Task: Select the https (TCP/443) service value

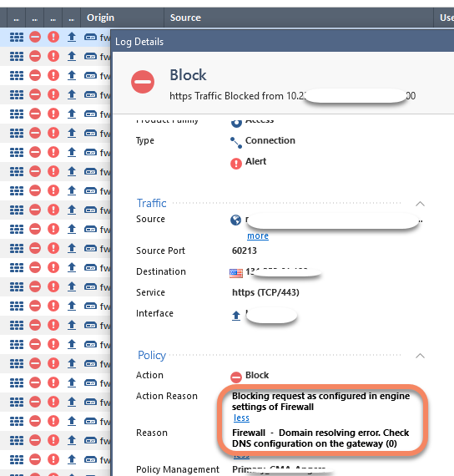Action: coord(265,292)
